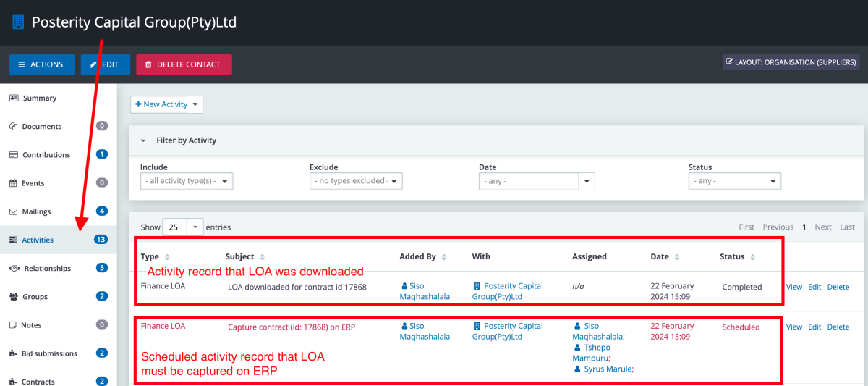
Task: Edit the Capture contract on ERP activity
Action: (814, 327)
